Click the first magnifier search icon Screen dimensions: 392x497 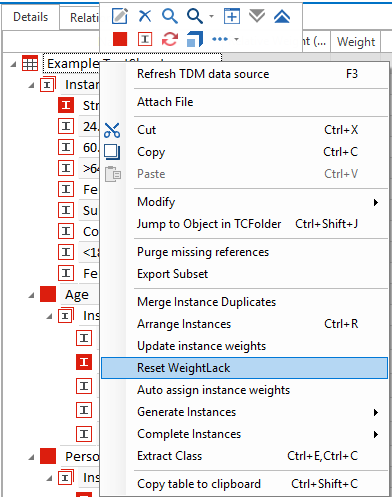tap(170, 16)
